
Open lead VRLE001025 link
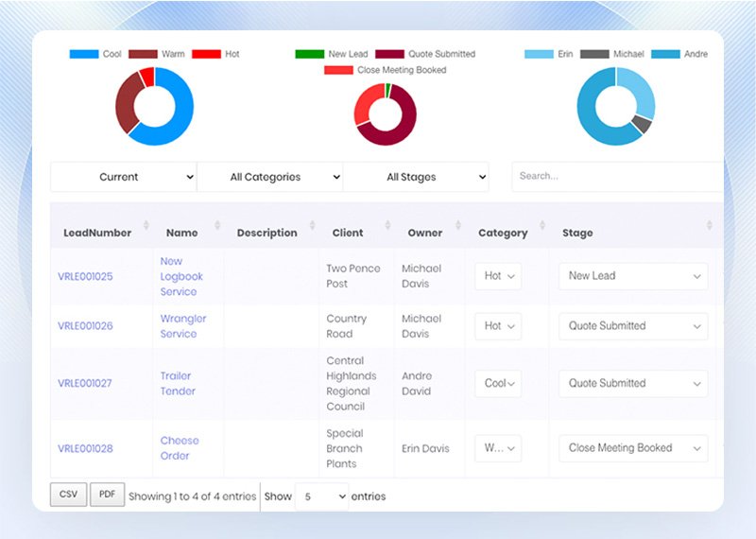pyautogui.click(x=85, y=276)
